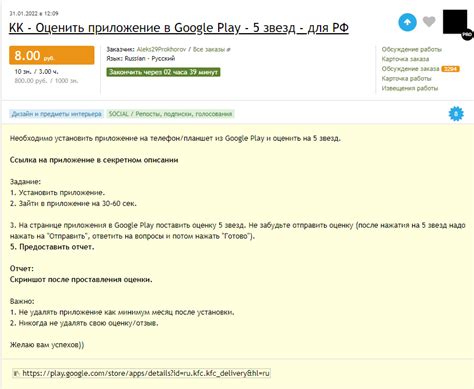The width and height of the screenshot is (474, 389).
Task: Add the order to favorites with heart icon
Action: click(x=429, y=22)
